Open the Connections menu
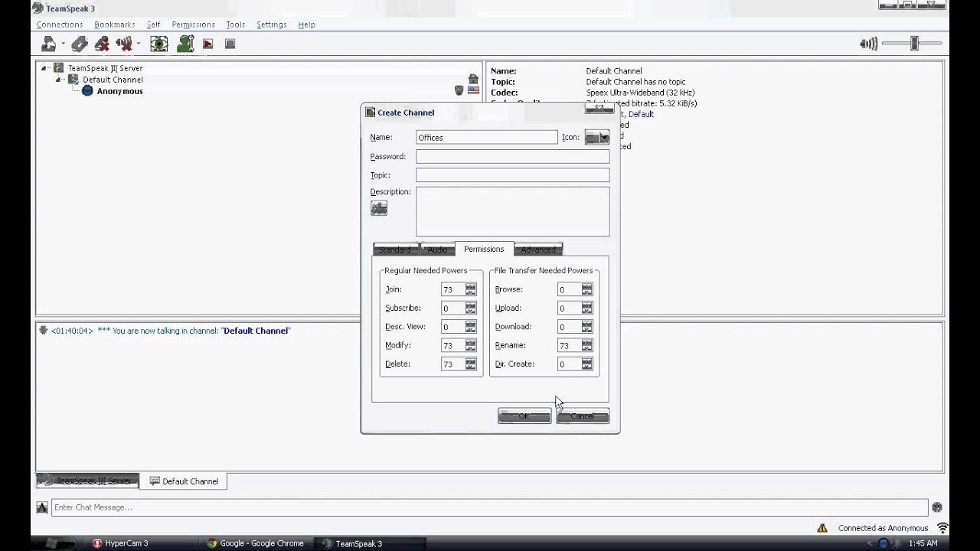 [x=59, y=24]
